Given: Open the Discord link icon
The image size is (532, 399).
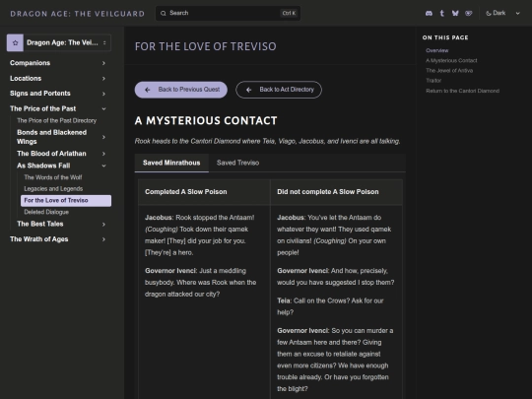Looking at the screenshot, I should (429, 13).
